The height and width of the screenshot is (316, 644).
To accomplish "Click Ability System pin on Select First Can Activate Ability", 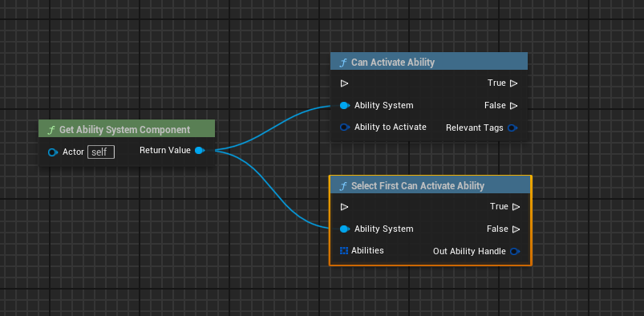I will (x=345, y=229).
